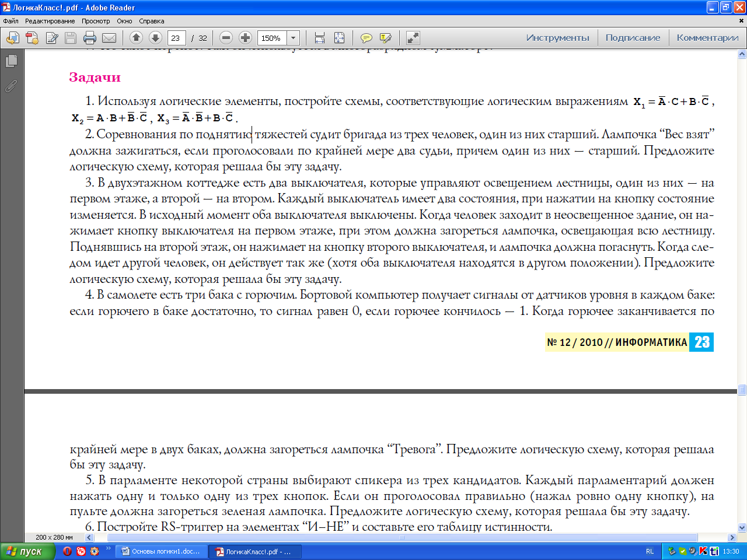Open file with the toolbar Open icon
747x560 pixels.
[x=12, y=38]
